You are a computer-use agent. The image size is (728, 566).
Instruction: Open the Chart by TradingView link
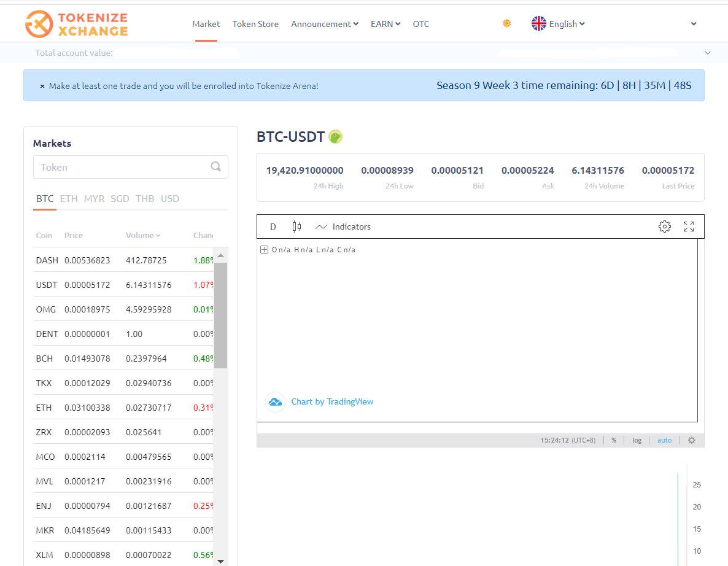(333, 401)
